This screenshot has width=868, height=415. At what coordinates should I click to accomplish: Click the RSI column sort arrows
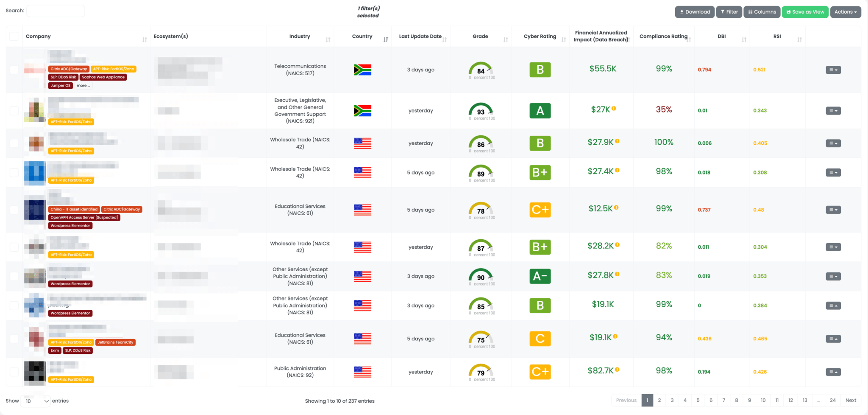point(799,39)
